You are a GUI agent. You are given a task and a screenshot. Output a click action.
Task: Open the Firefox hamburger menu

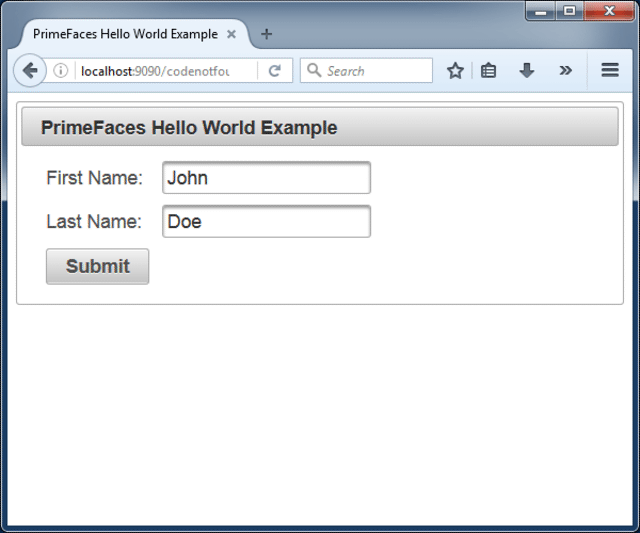point(610,70)
